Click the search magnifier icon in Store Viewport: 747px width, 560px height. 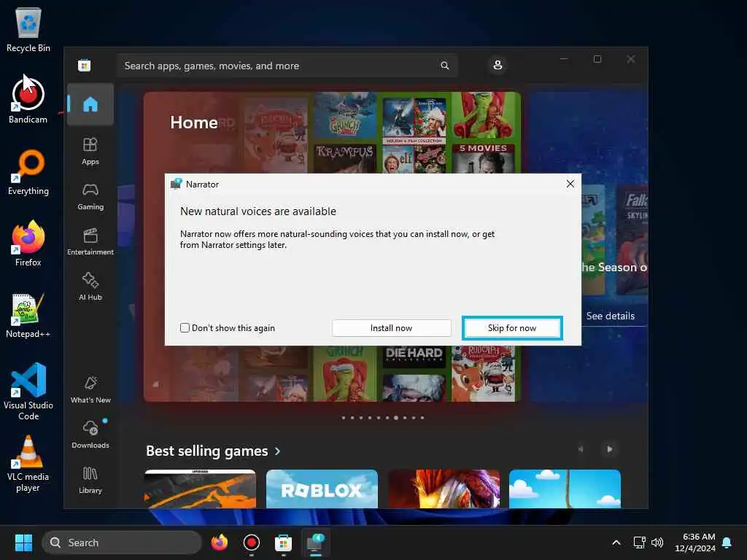pyautogui.click(x=444, y=66)
